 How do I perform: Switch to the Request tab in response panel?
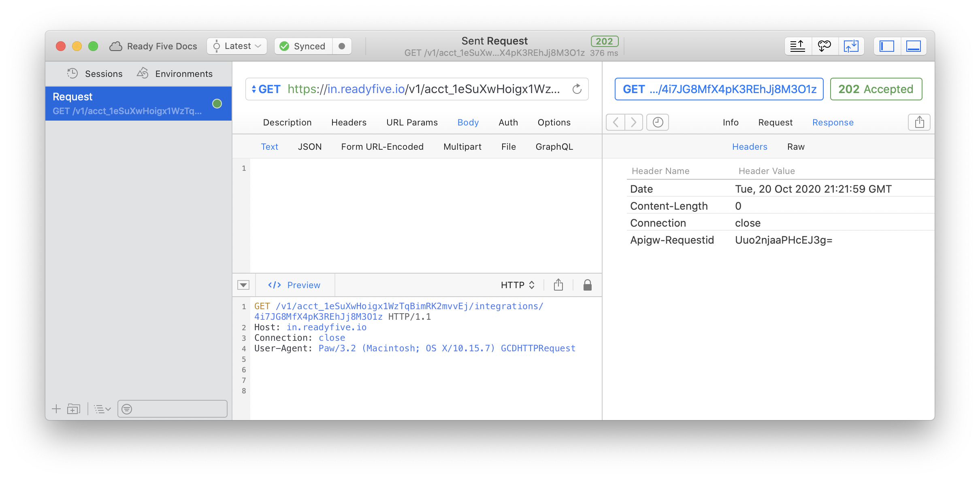[776, 123]
